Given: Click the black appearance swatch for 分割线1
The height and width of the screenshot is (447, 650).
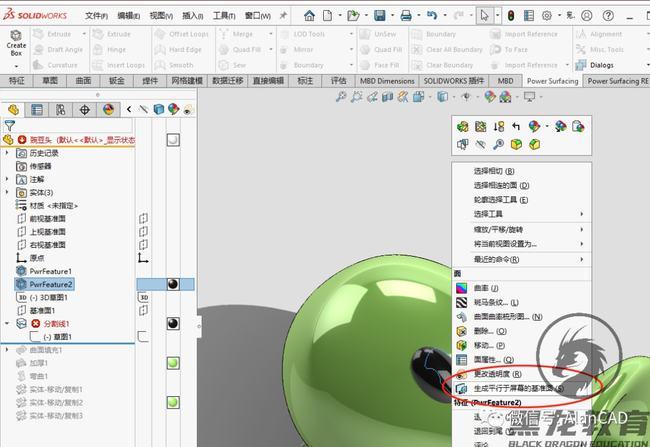Looking at the screenshot, I should pos(173,323).
